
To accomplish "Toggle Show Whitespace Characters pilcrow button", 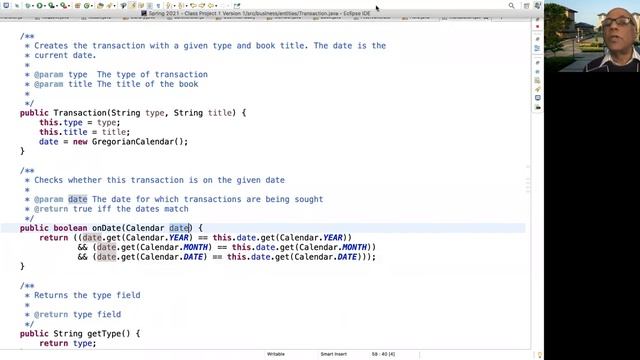I will click(158, 6).
